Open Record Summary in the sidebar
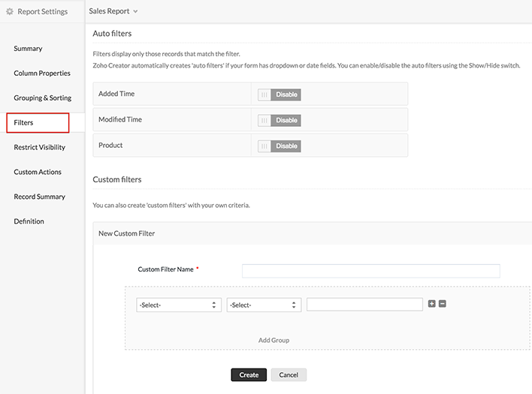Image resolution: width=532 pixels, height=394 pixels. 39,197
